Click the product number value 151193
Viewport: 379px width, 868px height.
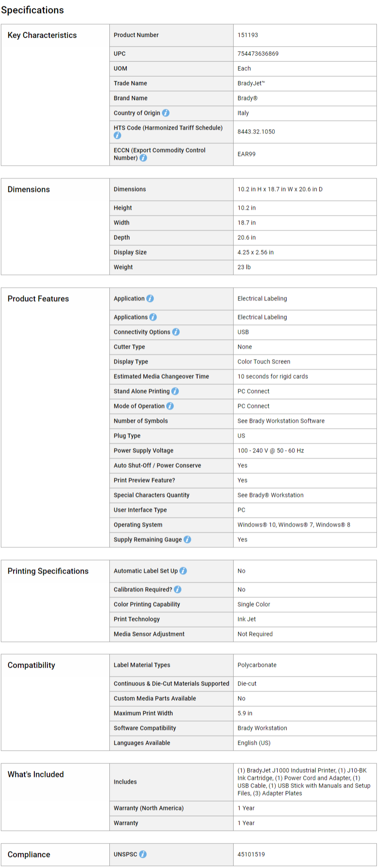click(248, 35)
